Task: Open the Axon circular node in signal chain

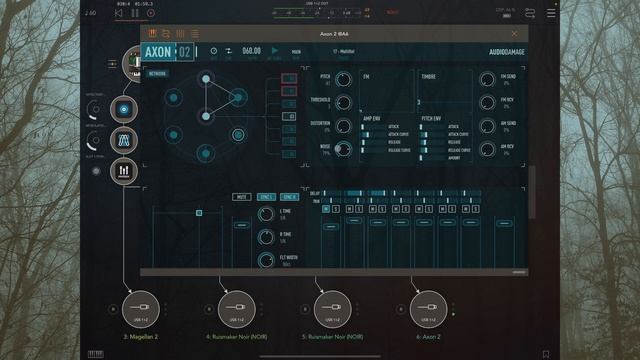Action: (x=124, y=109)
